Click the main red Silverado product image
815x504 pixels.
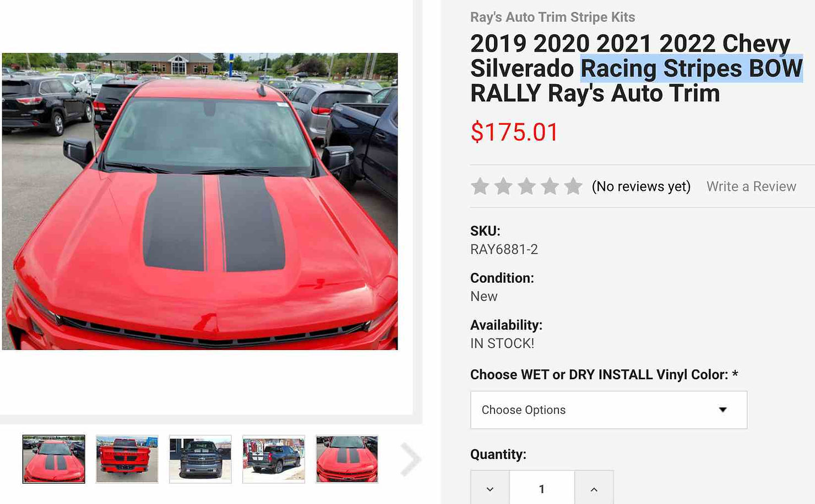200,201
